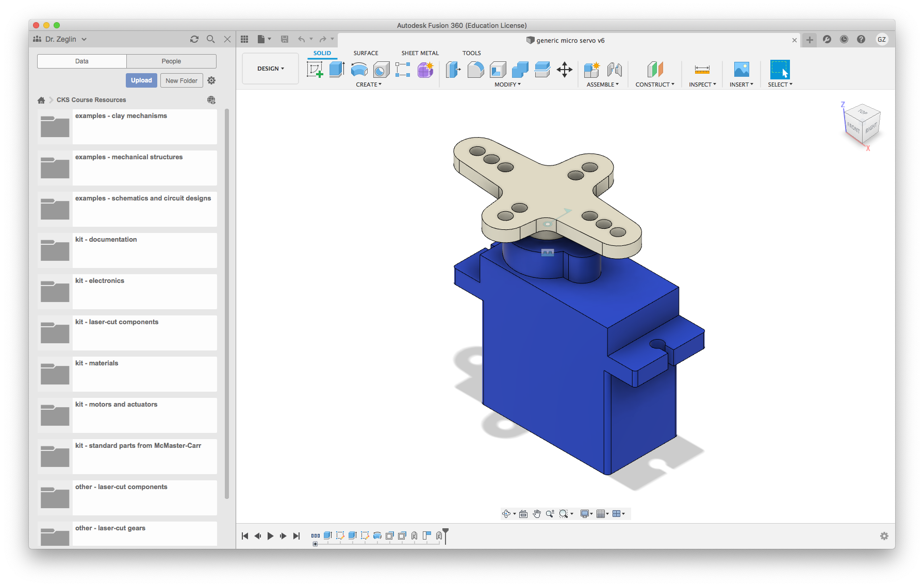Expand the INSERT menu
Screen dimensions: 924x587
741,85
